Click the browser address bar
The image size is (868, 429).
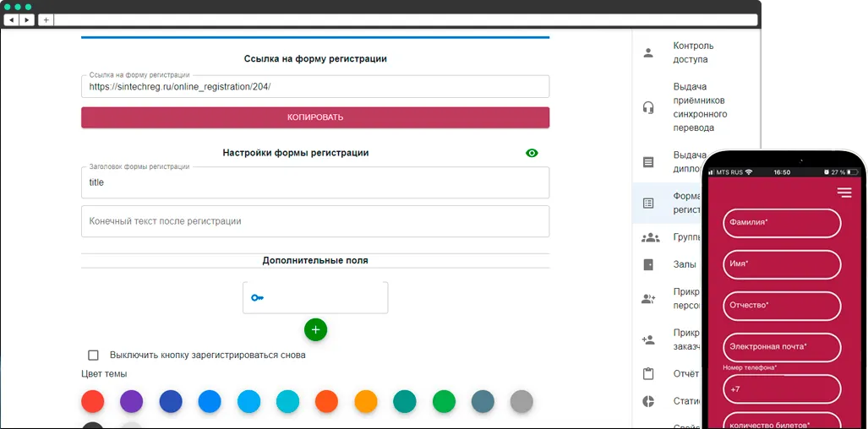(405, 20)
